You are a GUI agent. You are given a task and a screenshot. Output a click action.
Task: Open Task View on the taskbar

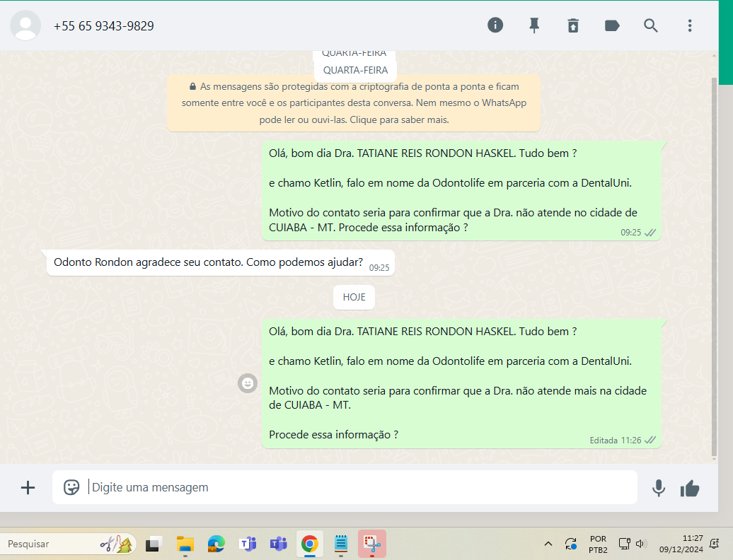coord(154,544)
